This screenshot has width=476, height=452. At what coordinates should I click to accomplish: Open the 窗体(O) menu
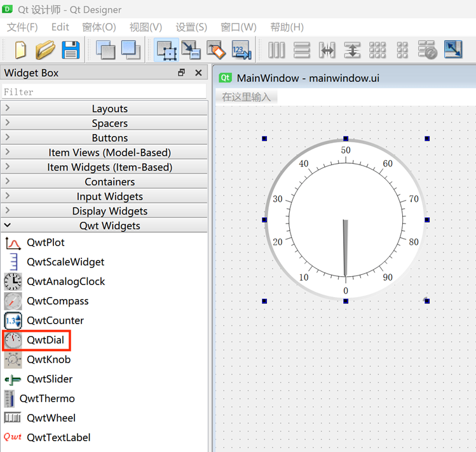point(99,27)
